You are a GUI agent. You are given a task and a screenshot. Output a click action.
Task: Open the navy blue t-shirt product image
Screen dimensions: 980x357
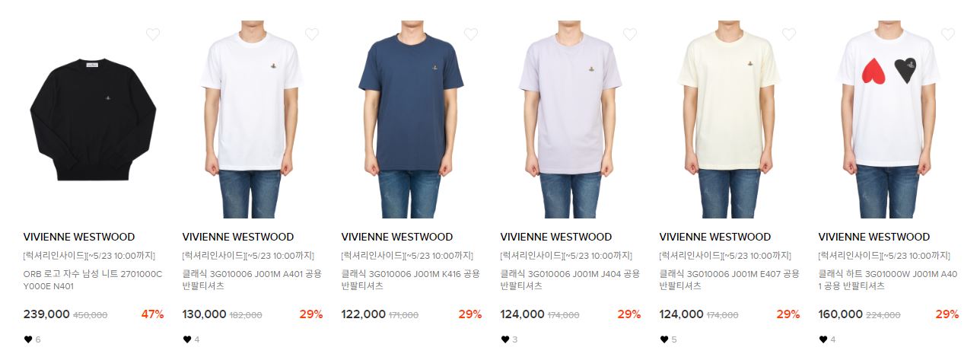(412, 120)
